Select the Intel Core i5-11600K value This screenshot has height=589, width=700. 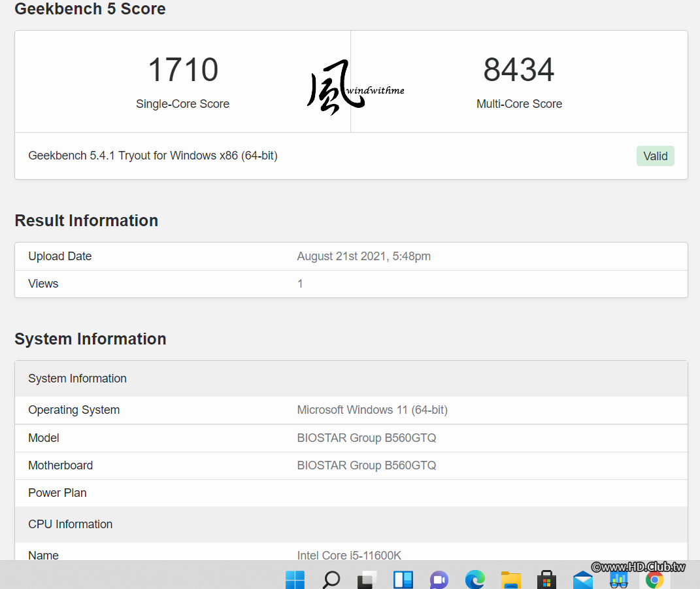(x=349, y=555)
